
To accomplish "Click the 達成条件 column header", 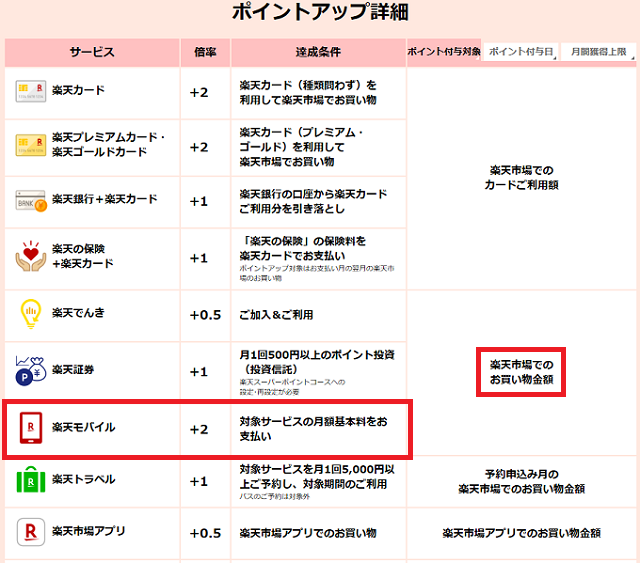I will (x=318, y=52).
